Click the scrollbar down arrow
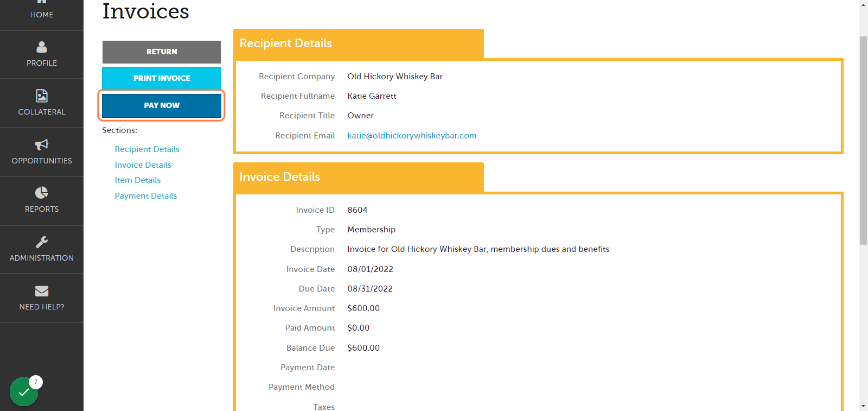Screen dimensions: 868x411 coord(864,406)
